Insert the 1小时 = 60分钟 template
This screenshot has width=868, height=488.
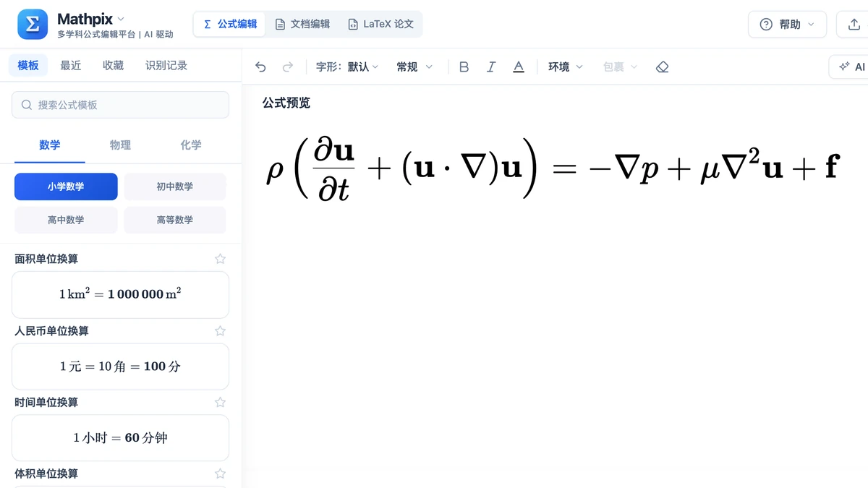tap(120, 437)
